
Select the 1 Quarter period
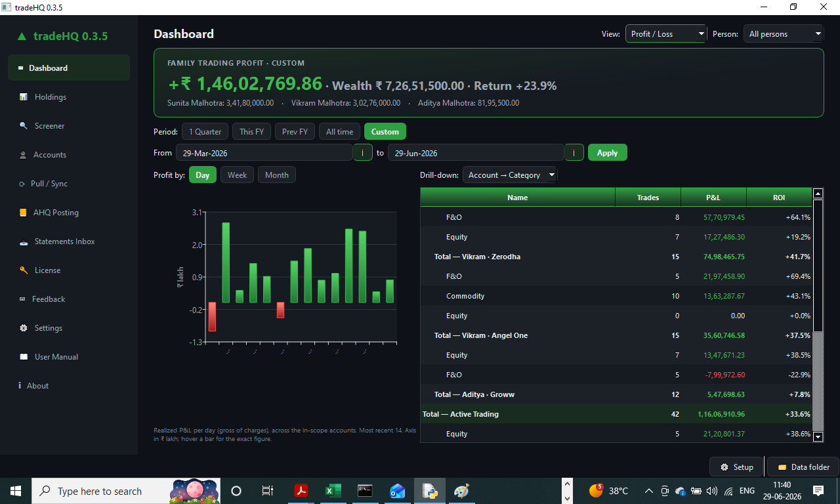pos(205,132)
